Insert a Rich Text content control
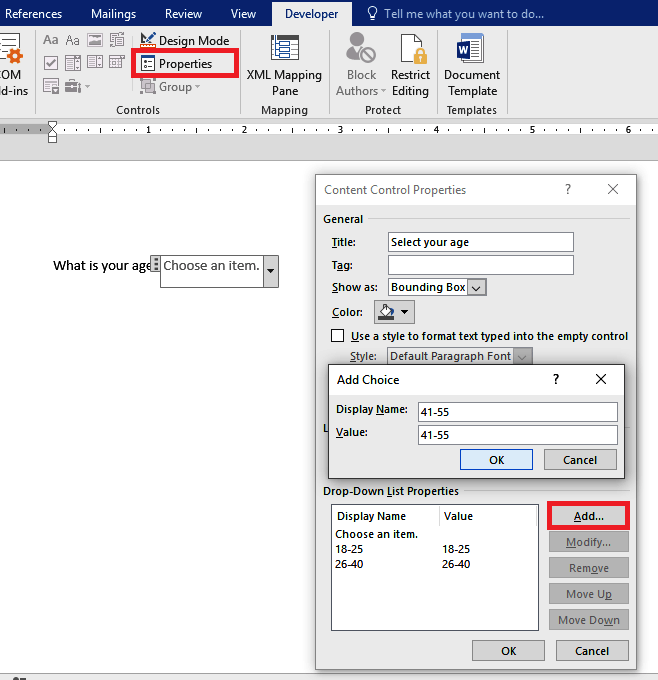 (x=50, y=40)
